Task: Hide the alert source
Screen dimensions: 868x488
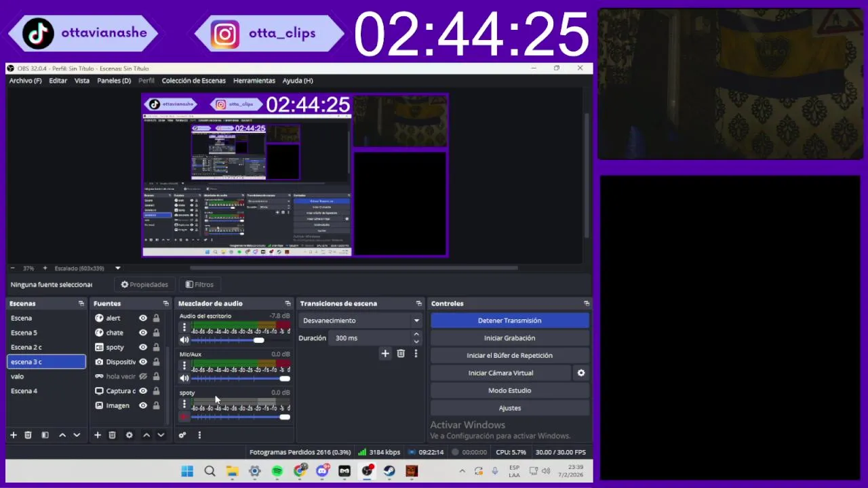Action: point(143,318)
